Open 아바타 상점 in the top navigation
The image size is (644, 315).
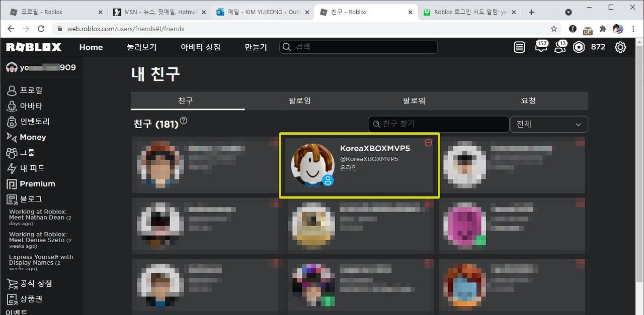click(x=201, y=47)
